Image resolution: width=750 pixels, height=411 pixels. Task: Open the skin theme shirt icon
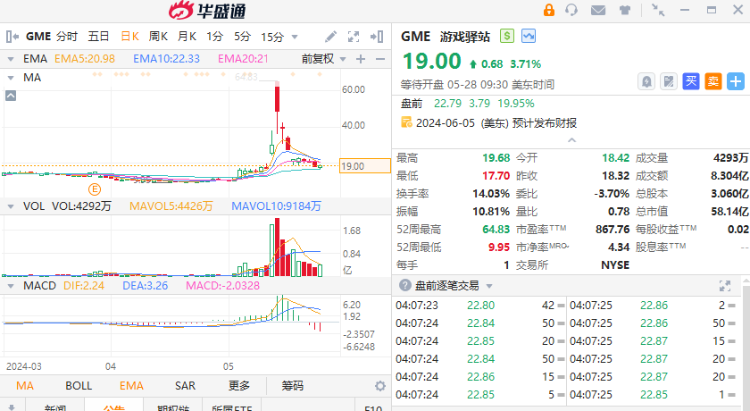(x=625, y=10)
